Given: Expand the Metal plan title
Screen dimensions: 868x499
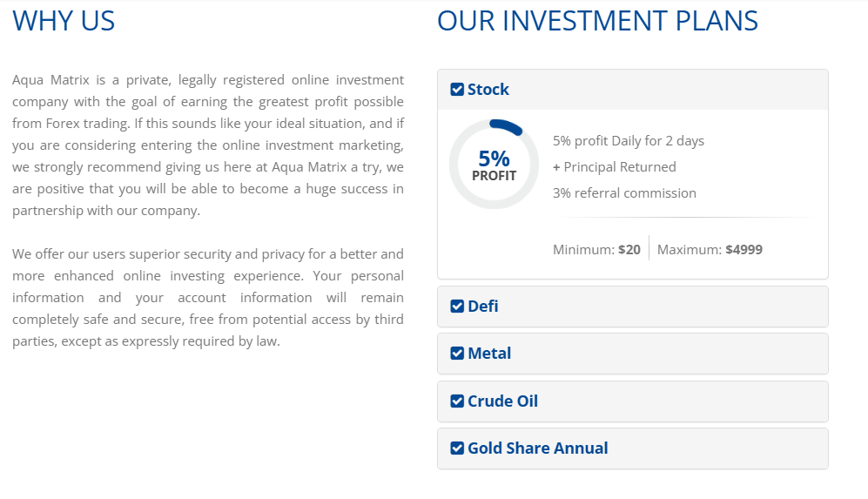Looking at the screenshot, I should [489, 354].
